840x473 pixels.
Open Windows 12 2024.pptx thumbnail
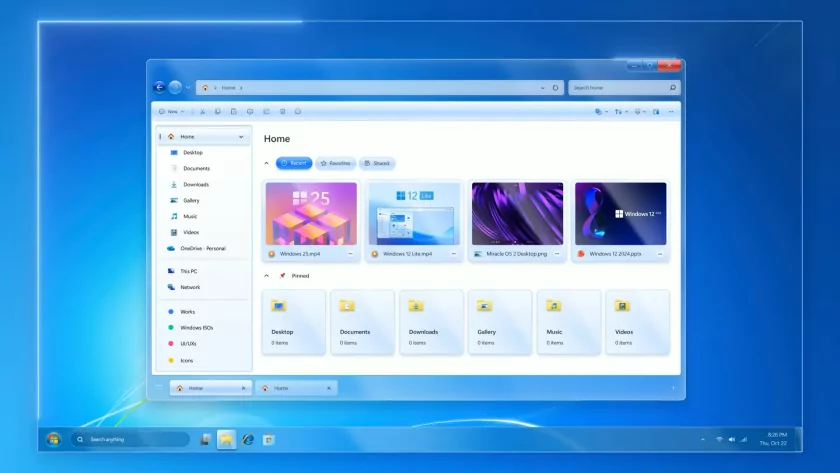(x=620, y=214)
